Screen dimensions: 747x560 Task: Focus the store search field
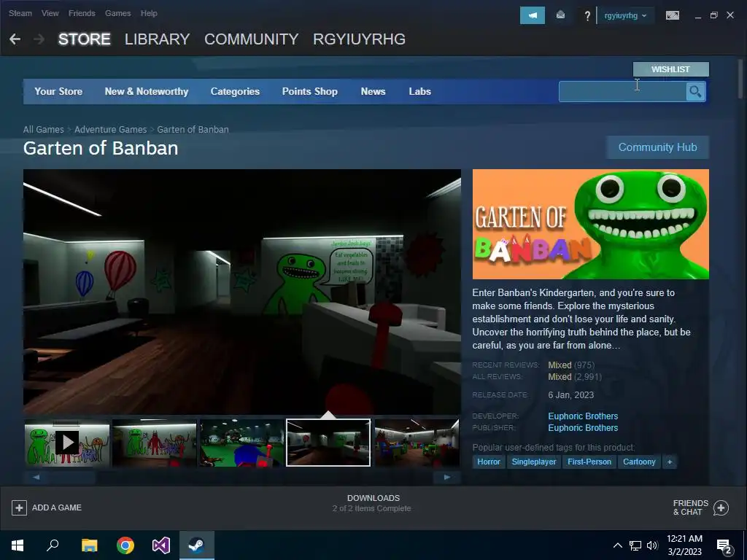coord(622,91)
